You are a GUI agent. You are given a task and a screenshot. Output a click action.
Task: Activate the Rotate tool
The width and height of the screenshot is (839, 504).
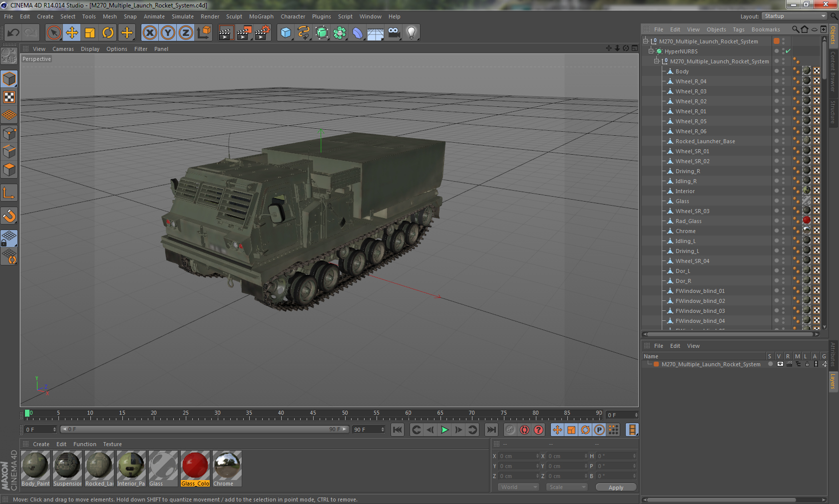tap(108, 33)
